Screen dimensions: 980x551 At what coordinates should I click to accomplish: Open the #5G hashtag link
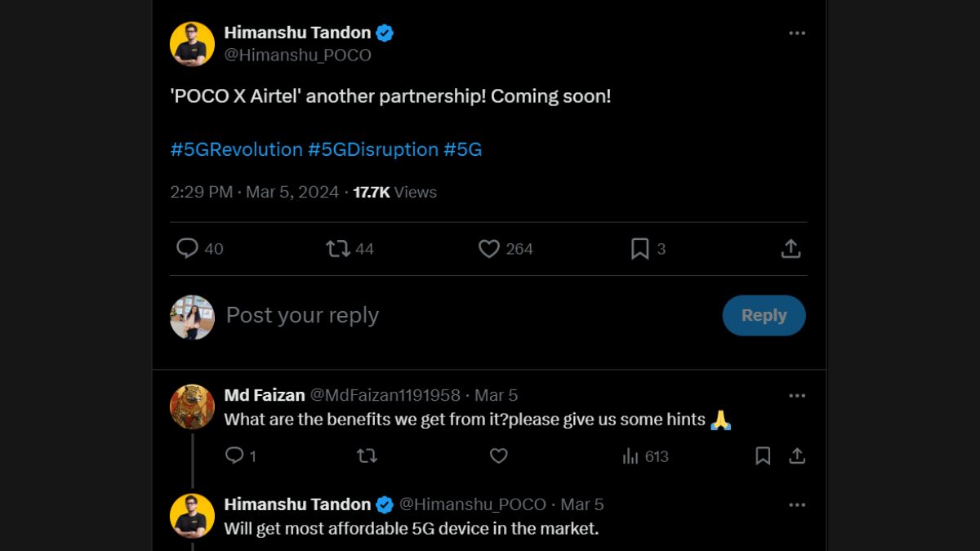[463, 149]
